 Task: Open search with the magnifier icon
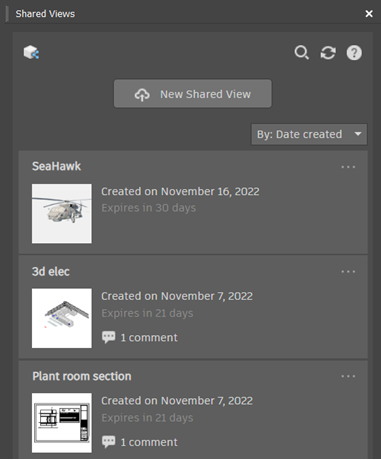(301, 53)
